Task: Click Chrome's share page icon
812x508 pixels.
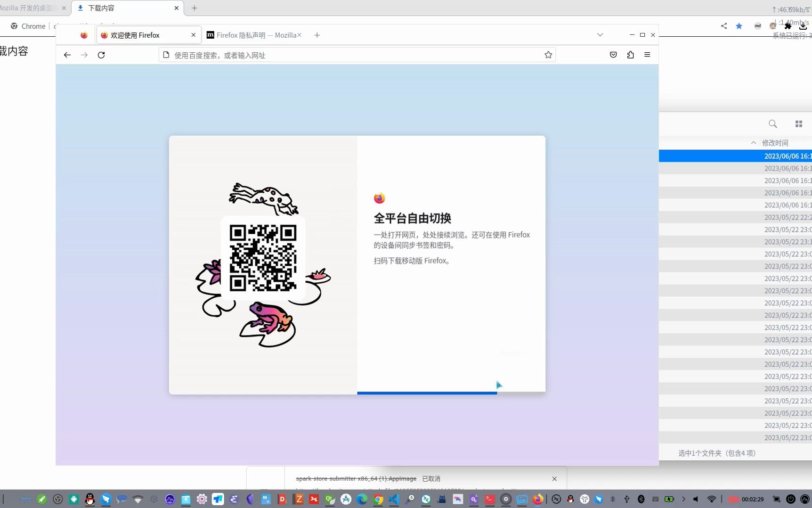Action: pyautogui.click(x=724, y=26)
